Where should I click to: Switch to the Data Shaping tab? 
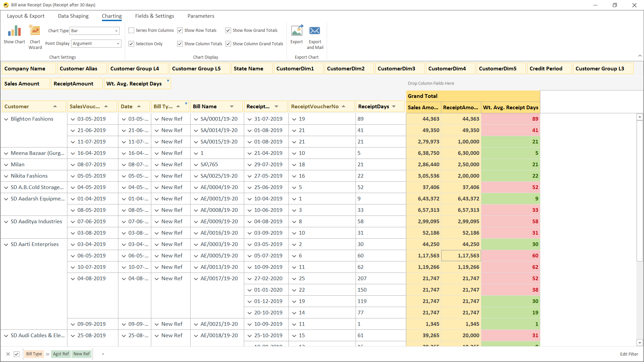click(x=73, y=16)
